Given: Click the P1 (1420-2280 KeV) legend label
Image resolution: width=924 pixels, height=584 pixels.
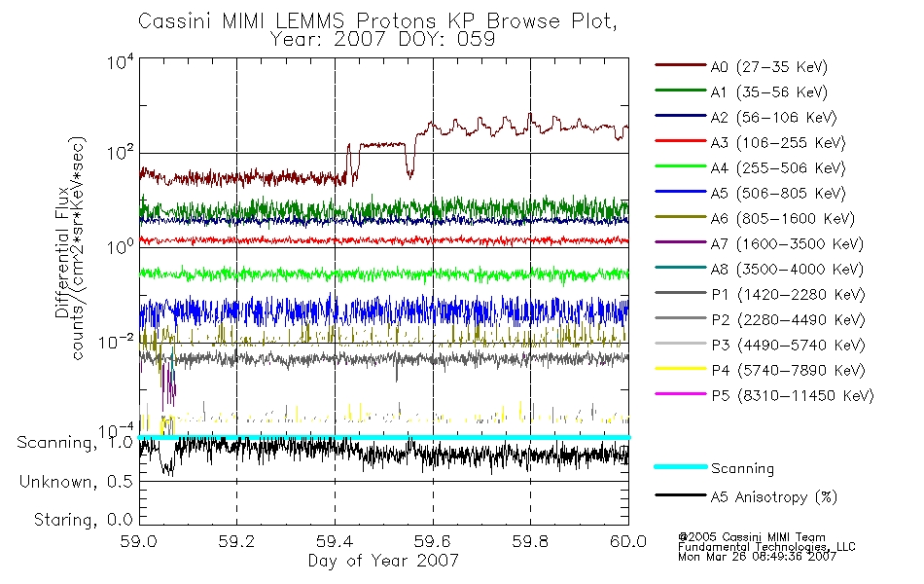Looking at the screenshot, I should (x=788, y=296).
